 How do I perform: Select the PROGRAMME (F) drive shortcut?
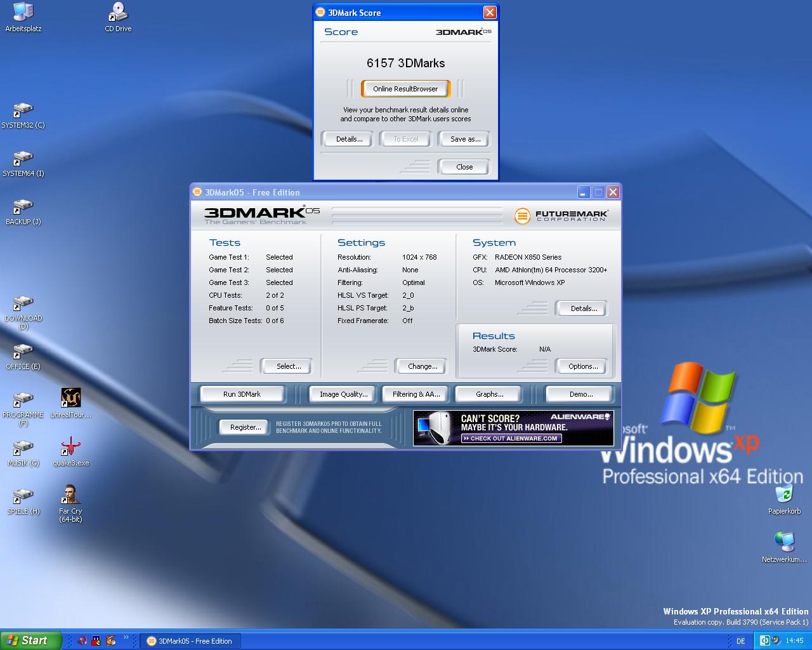23,409
